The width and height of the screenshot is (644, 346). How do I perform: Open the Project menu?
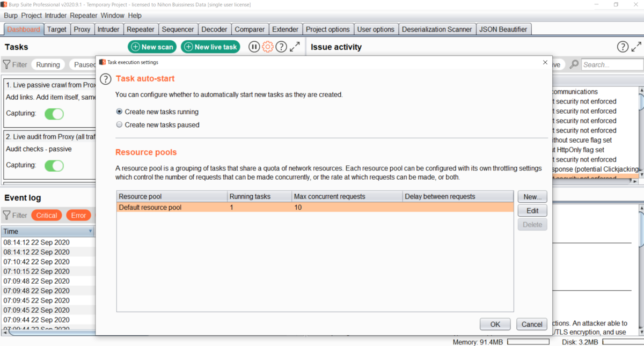click(31, 16)
